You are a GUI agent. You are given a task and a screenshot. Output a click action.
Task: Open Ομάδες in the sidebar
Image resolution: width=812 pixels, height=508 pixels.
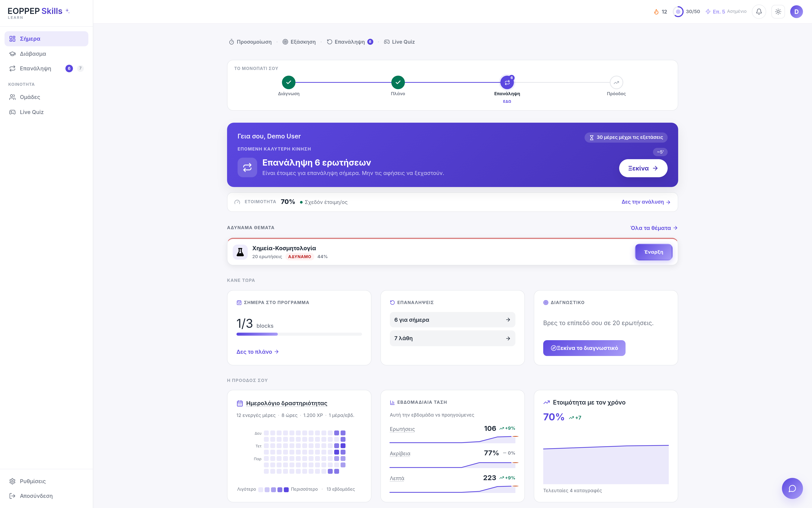pyautogui.click(x=46, y=97)
